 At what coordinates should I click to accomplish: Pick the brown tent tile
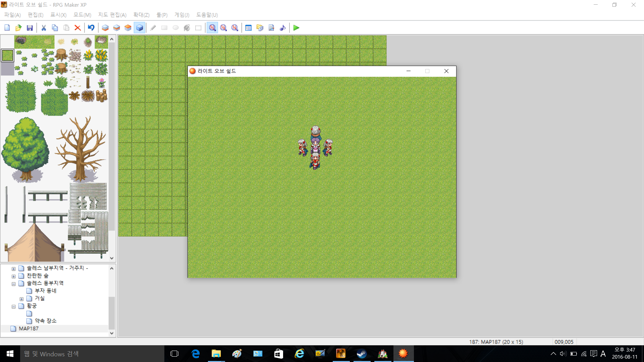[x=35, y=242]
